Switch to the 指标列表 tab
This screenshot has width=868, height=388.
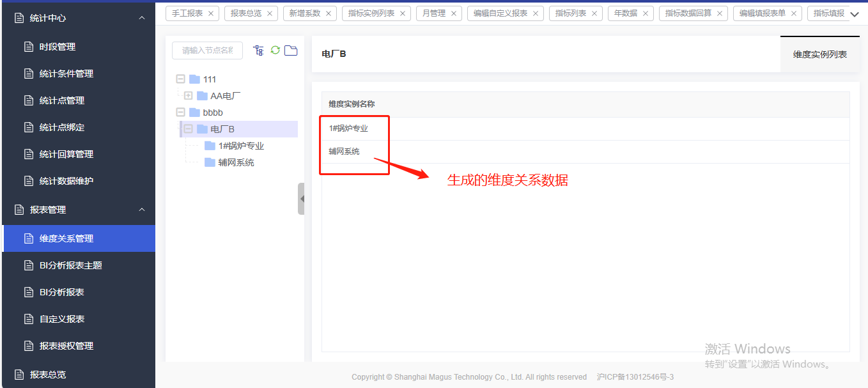click(570, 13)
